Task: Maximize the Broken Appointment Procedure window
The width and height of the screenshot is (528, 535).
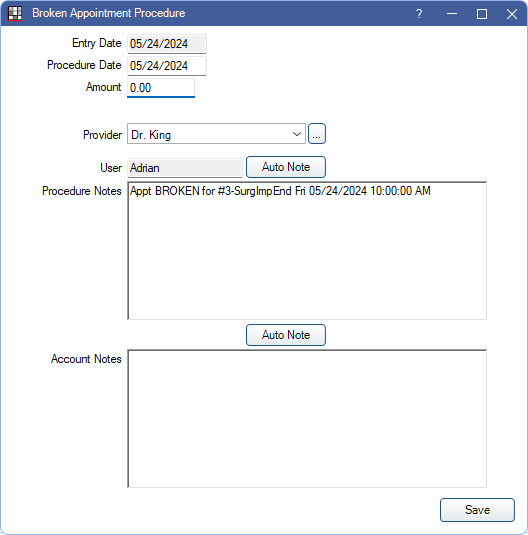Action: pos(482,14)
